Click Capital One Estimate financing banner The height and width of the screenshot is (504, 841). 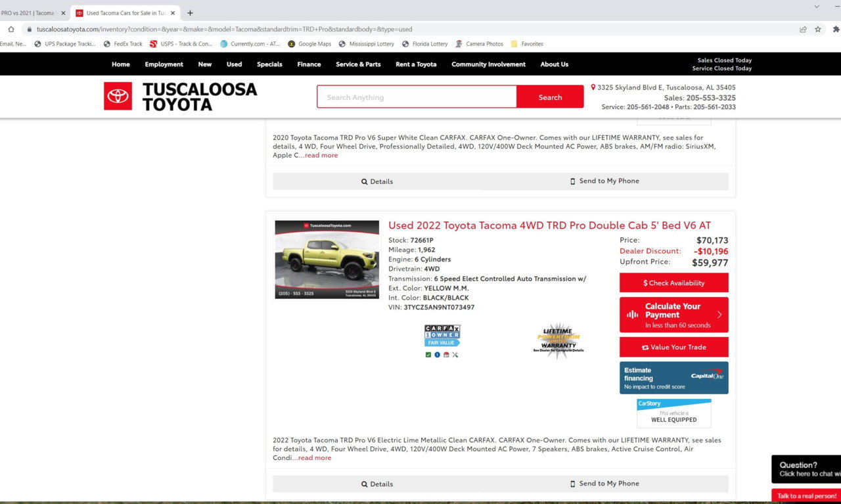coord(674,378)
